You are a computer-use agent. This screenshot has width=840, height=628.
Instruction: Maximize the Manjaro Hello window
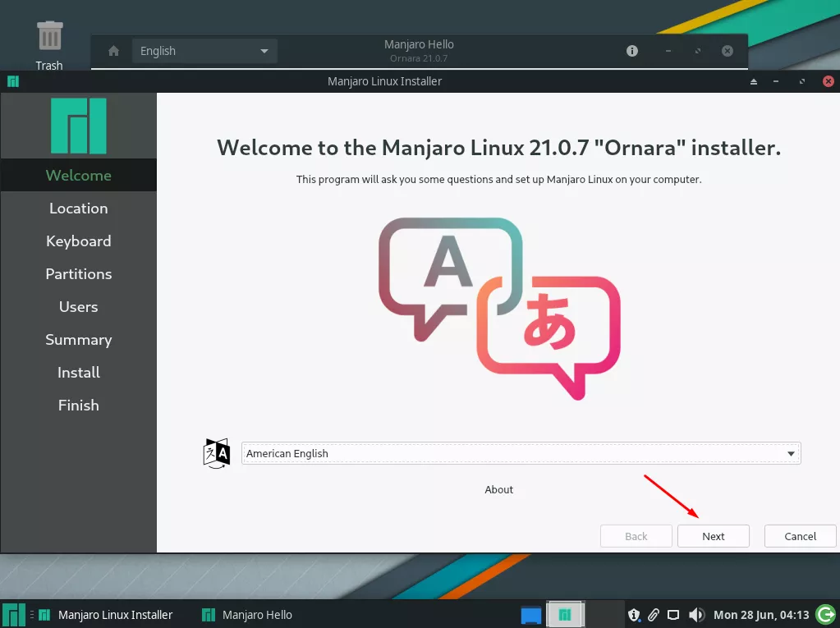697,51
